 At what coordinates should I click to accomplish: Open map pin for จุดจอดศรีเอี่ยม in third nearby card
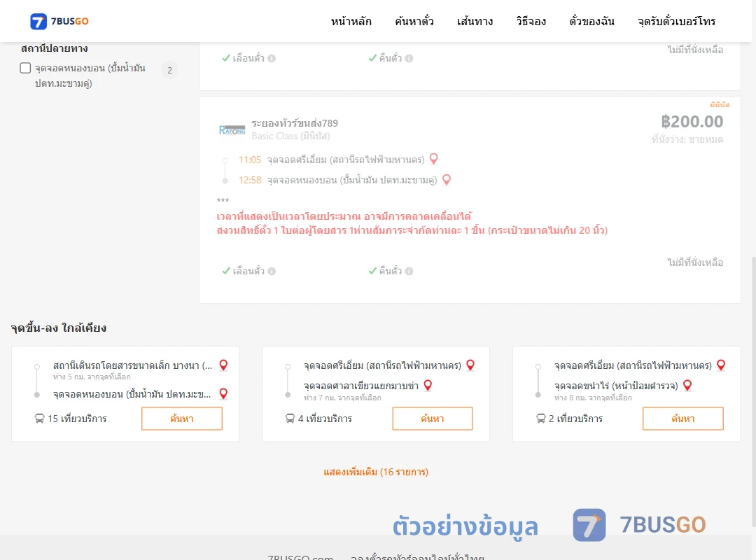[x=721, y=365]
